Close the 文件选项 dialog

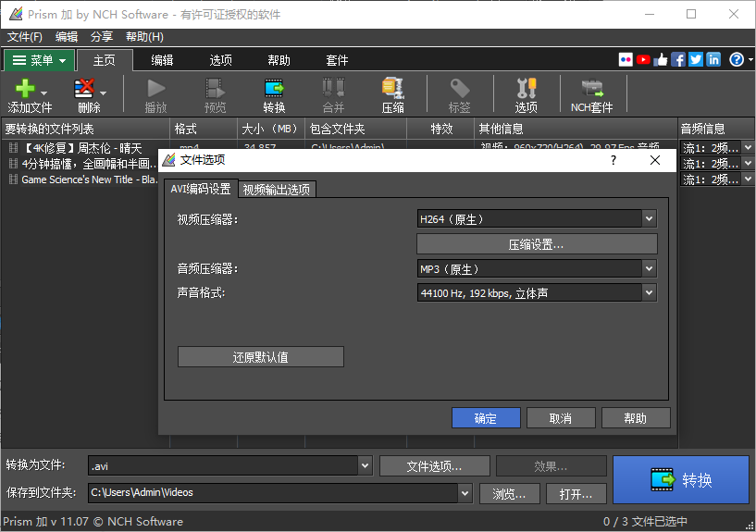click(655, 160)
